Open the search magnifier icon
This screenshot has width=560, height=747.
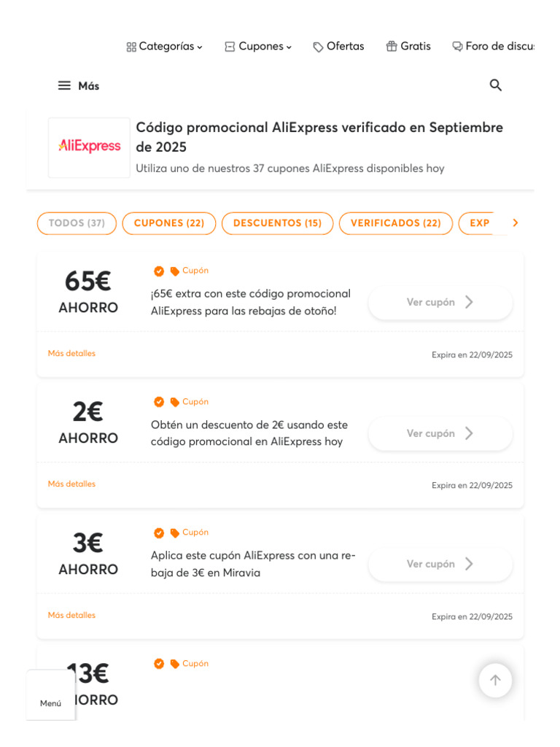(x=496, y=85)
